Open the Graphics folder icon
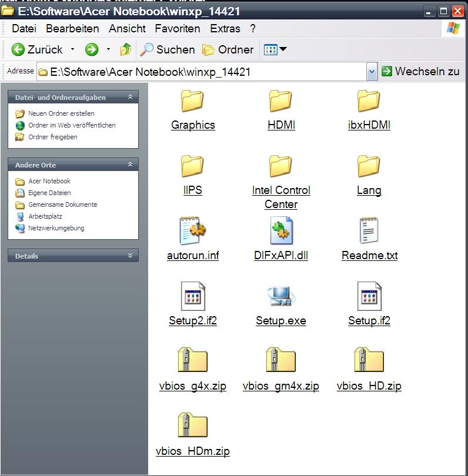 pos(192,101)
